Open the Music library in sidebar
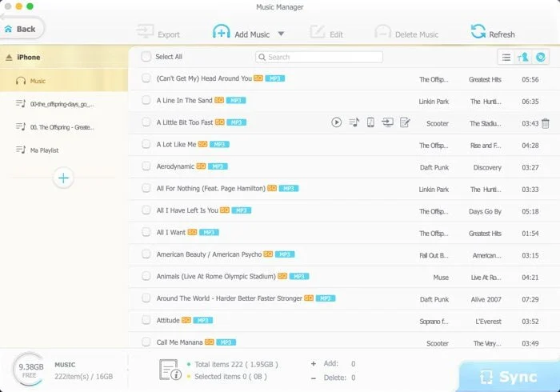Viewport: 560px width, 392px height. (64, 81)
